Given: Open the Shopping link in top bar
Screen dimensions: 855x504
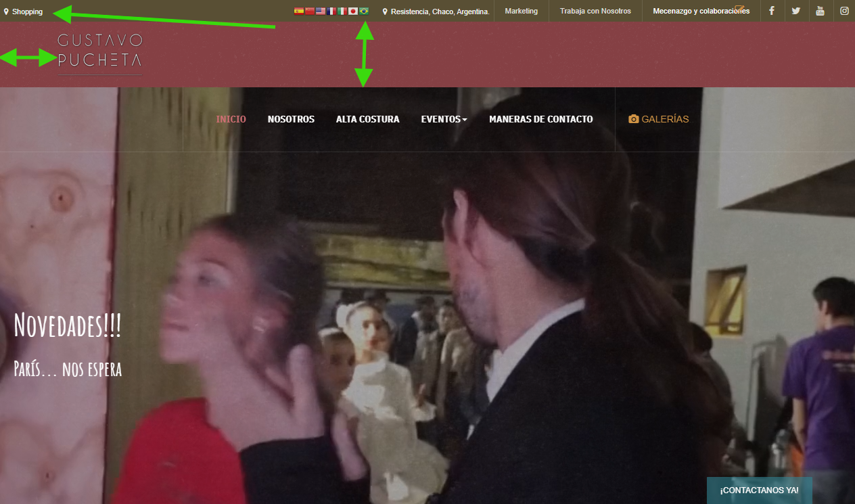Looking at the screenshot, I should [27, 12].
